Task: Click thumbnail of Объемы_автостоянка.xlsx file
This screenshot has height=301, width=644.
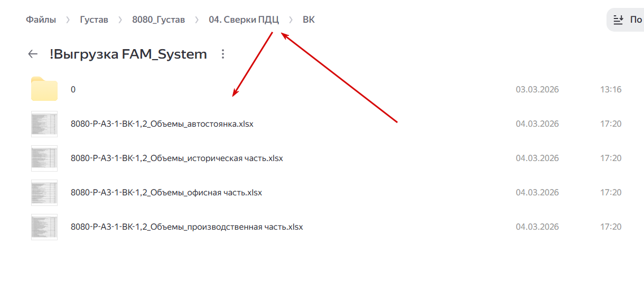Action: (44, 124)
